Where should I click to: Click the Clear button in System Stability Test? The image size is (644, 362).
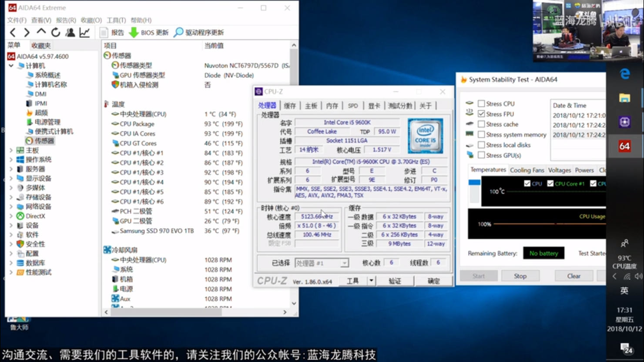pyautogui.click(x=574, y=276)
